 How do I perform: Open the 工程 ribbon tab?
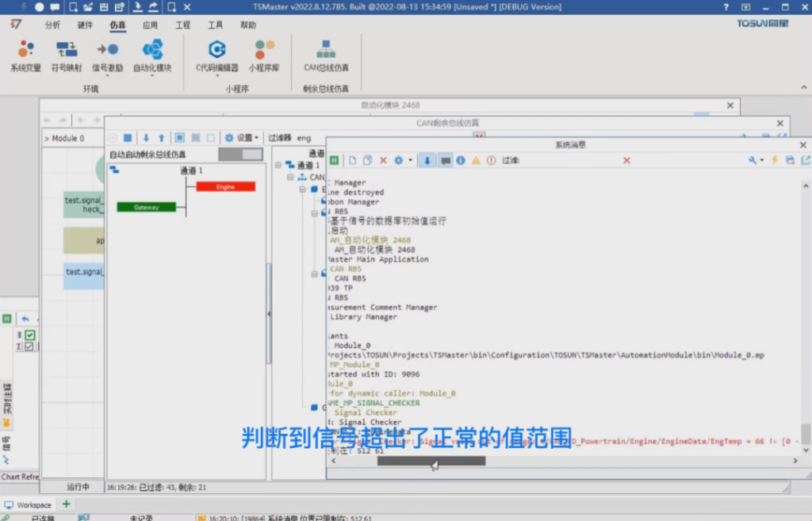(183, 25)
